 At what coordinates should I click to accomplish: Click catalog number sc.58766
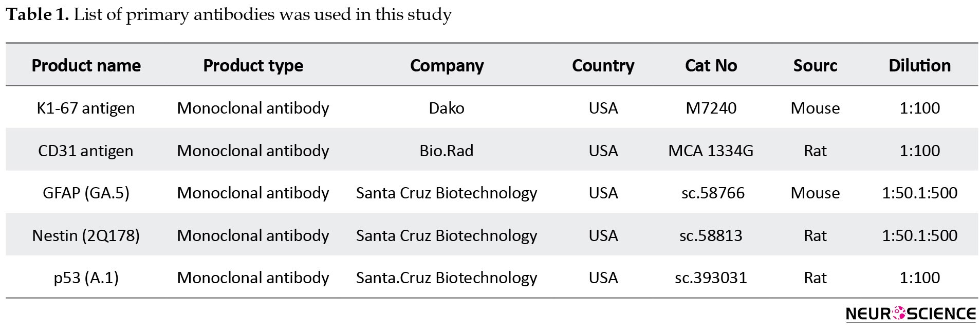(713, 193)
